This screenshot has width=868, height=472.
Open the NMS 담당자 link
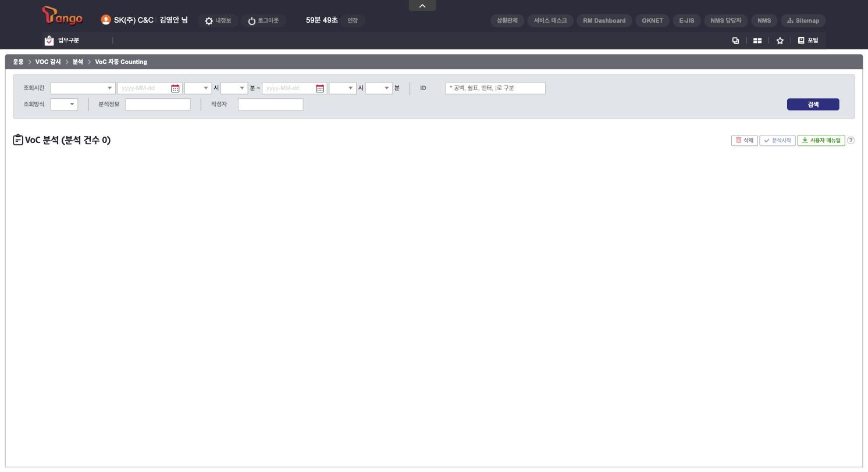[x=726, y=21]
